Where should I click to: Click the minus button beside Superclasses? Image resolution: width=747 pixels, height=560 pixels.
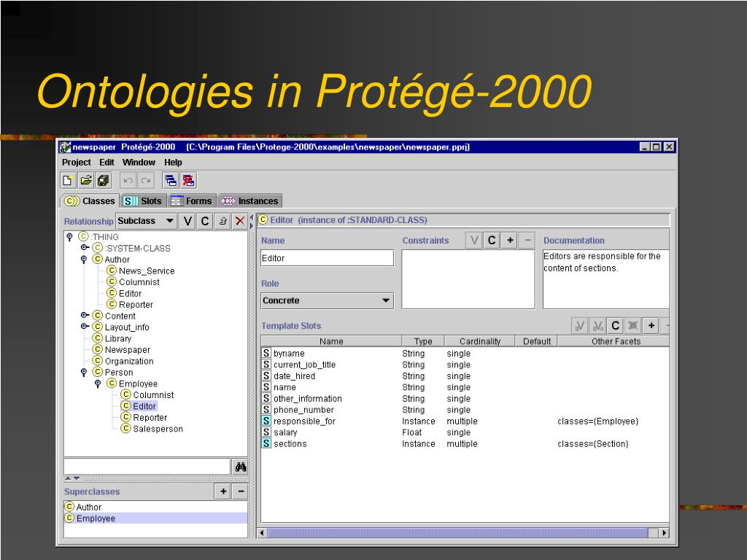[x=241, y=491]
